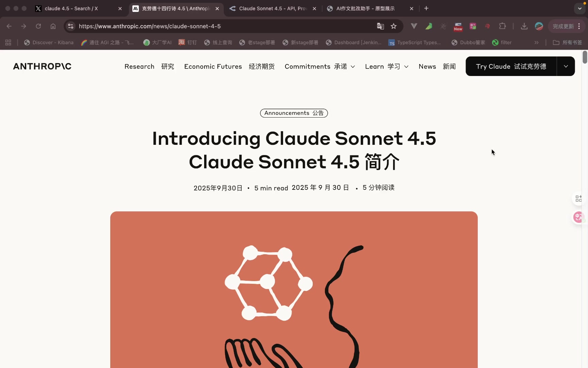Click the Try Claude button
Image resolution: width=588 pixels, height=368 pixels.
tap(511, 66)
